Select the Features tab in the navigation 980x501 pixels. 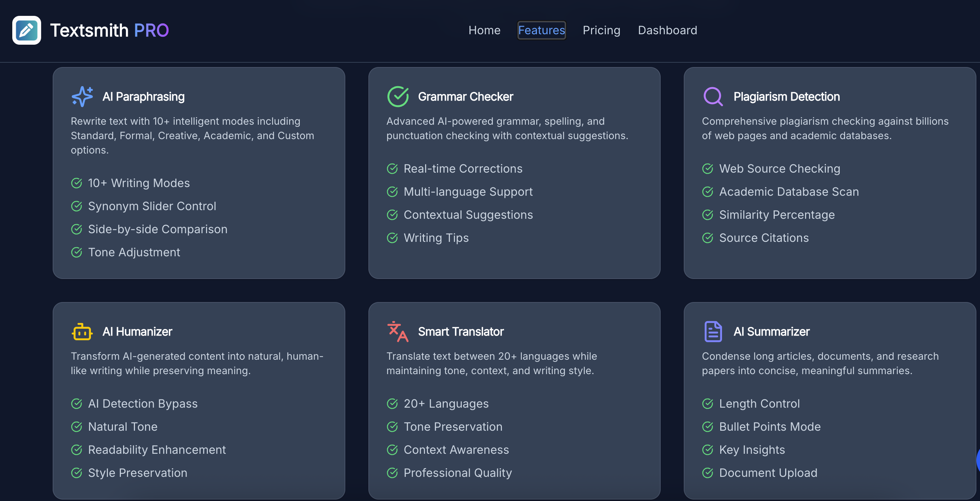(x=541, y=30)
